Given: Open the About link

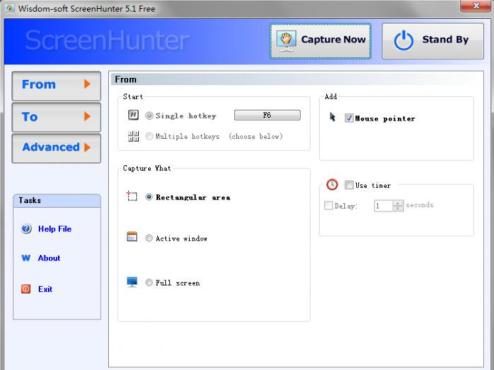Looking at the screenshot, I should point(49,258).
